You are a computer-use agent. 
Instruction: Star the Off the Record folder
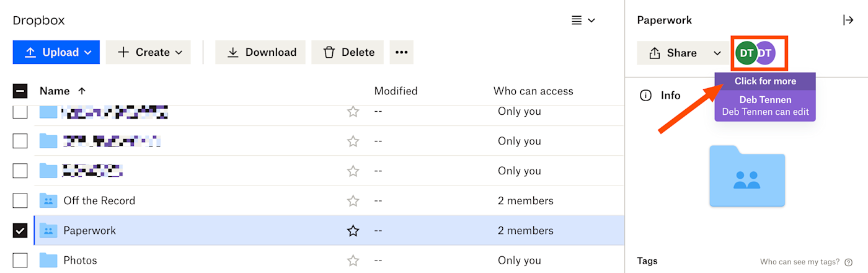click(x=353, y=201)
